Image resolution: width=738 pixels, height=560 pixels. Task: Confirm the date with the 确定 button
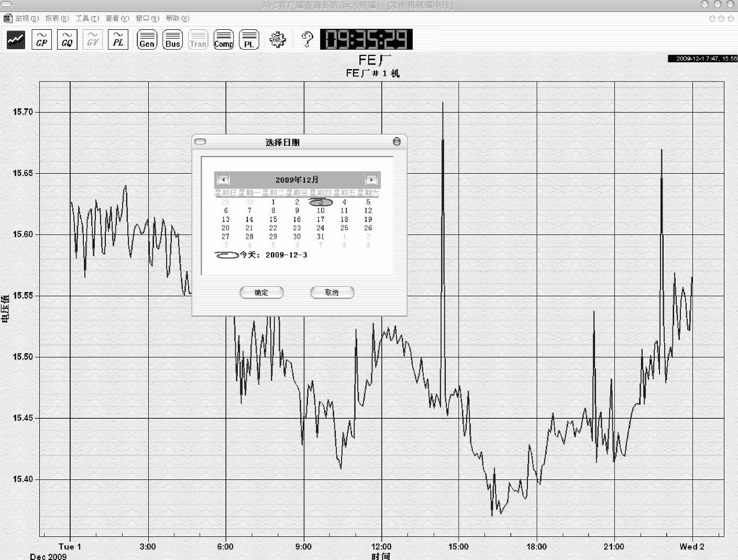click(261, 293)
